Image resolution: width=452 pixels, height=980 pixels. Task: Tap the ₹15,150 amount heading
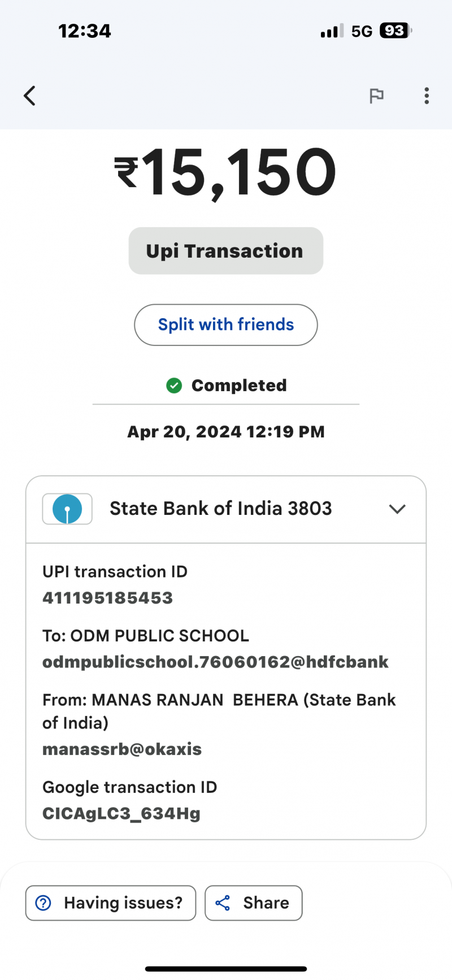point(225,172)
